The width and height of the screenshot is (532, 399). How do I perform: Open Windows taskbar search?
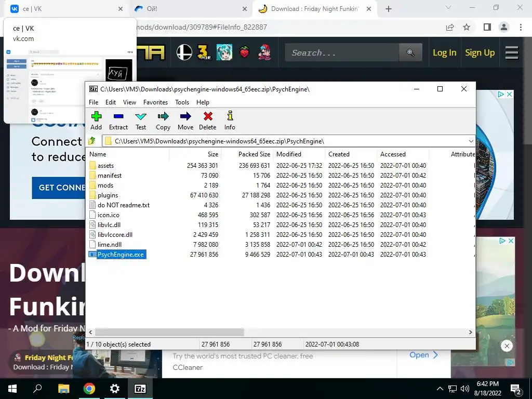[37, 389]
